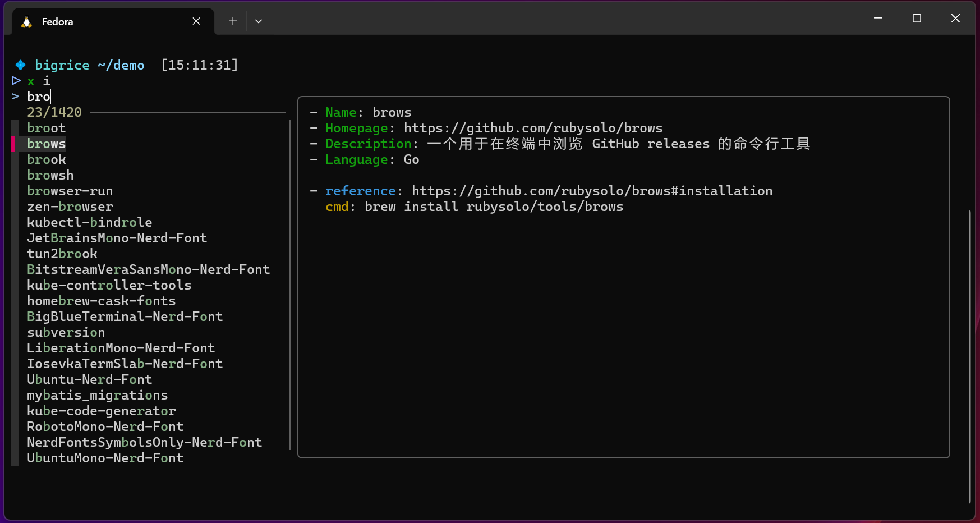The height and width of the screenshot is (523, 980).
Task: Close the terminal window
Action: pos(955,19)
